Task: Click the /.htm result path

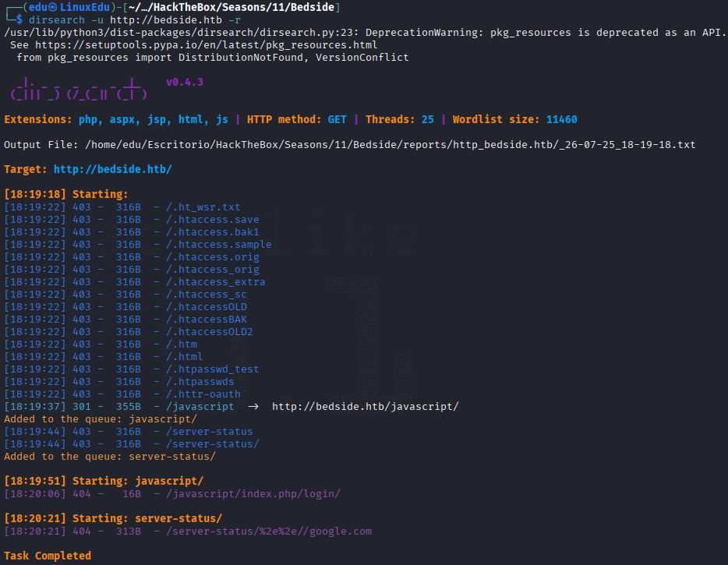Action: [182, 344]
